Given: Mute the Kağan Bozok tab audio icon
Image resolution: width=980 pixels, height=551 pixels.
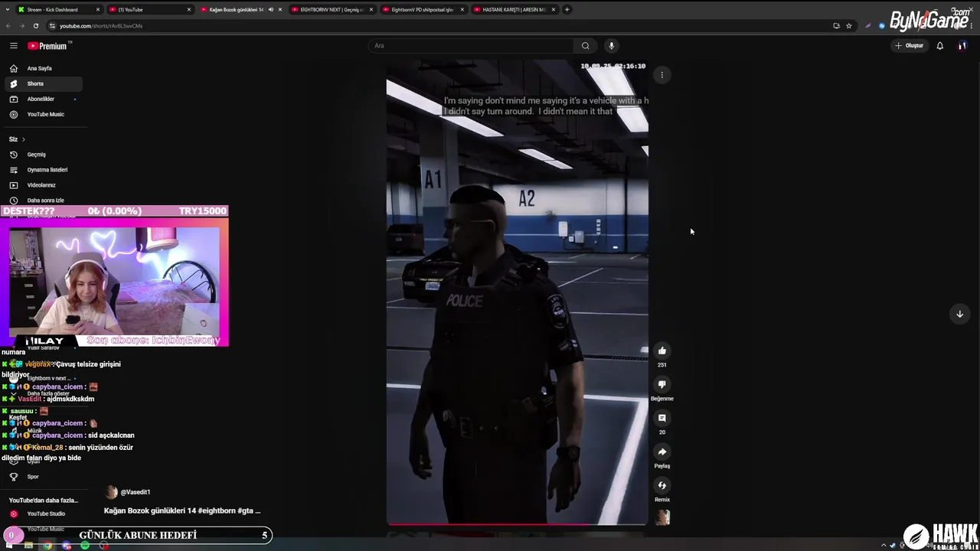Looking at the screenshot, I should (270, 9).
